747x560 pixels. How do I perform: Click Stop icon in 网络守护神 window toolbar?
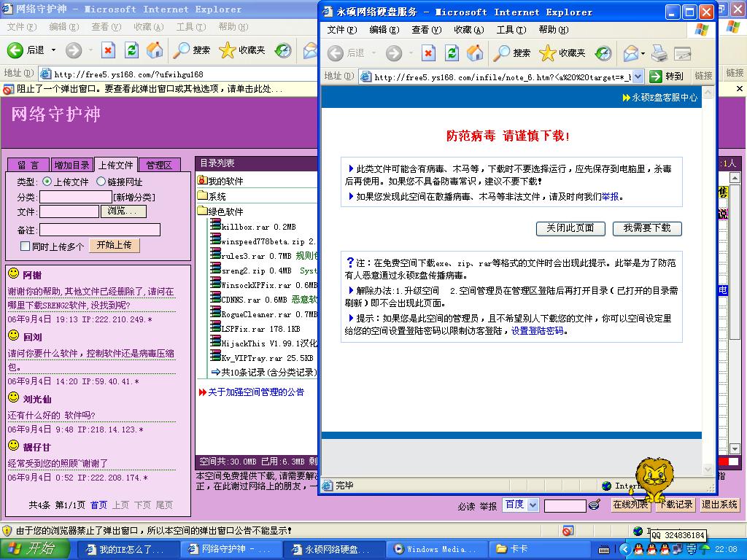108,50
